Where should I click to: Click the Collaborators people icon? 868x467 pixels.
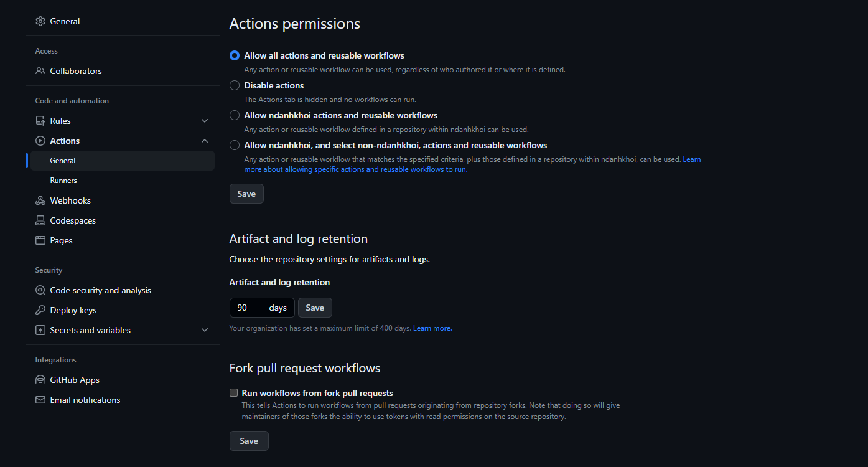[40, 71]
